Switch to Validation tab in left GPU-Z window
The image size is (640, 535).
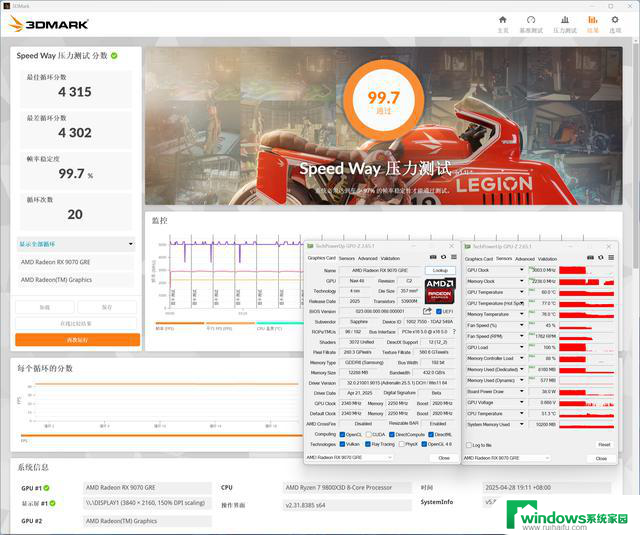[x=390, y=258]
